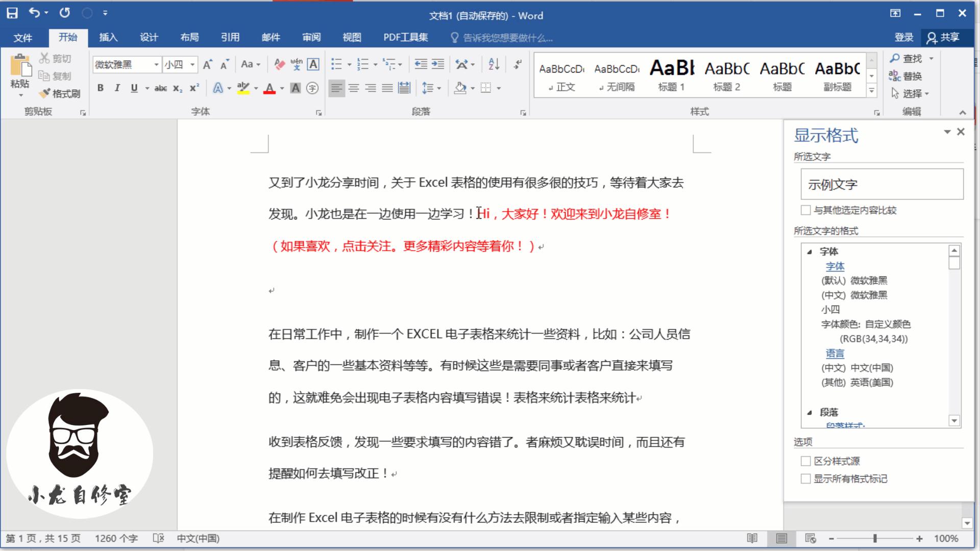
Task: Open the font name dropdown 微软雅黑
Action: coord(157,65)
